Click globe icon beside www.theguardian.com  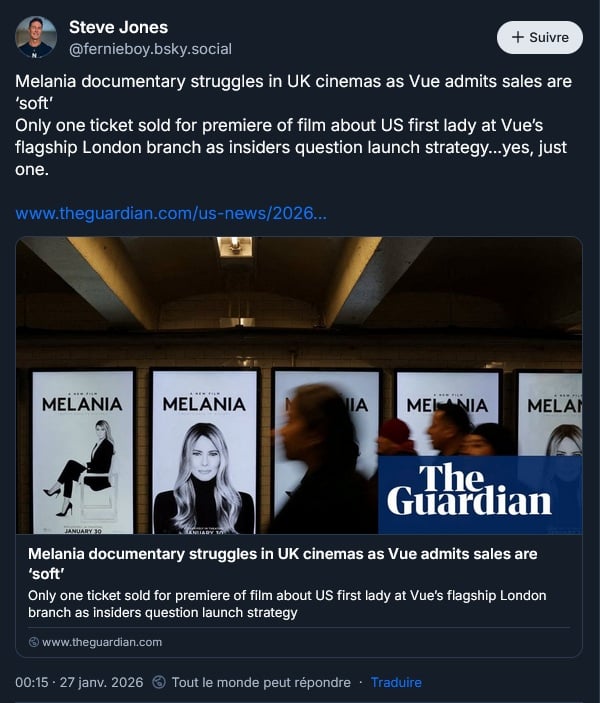pos(34,642)
